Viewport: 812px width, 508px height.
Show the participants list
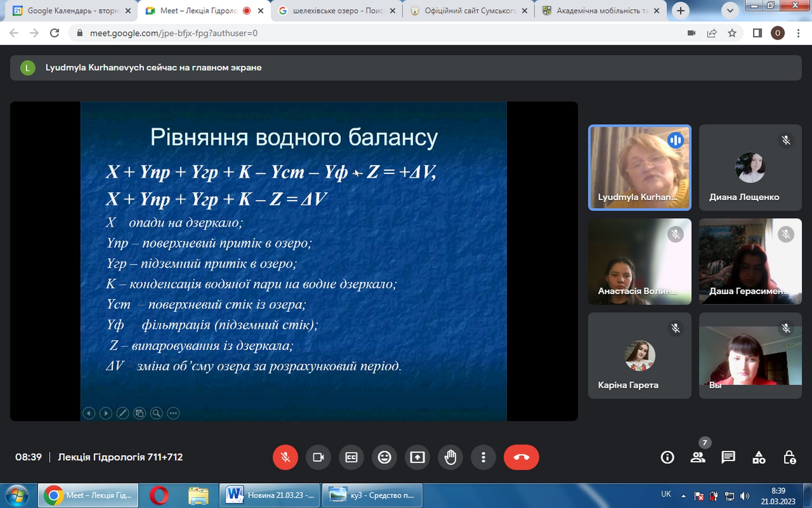(x=698, y=457)
